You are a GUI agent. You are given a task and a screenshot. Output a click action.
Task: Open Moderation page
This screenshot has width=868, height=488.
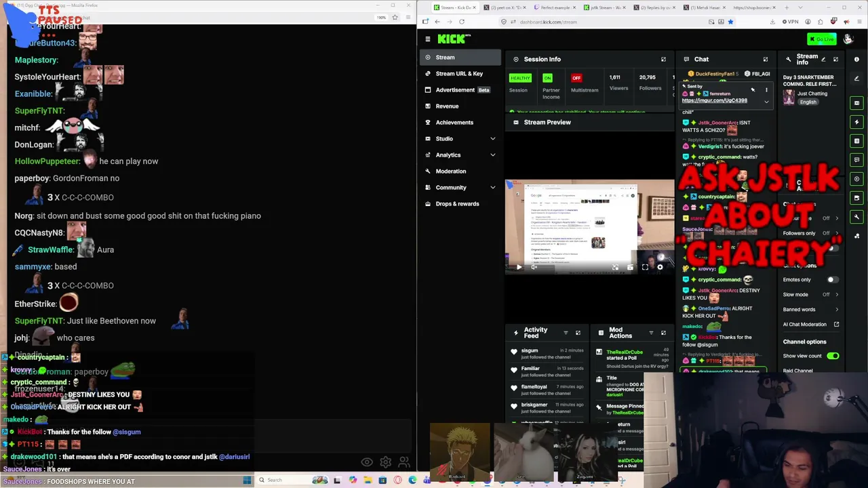pos(461,171)
